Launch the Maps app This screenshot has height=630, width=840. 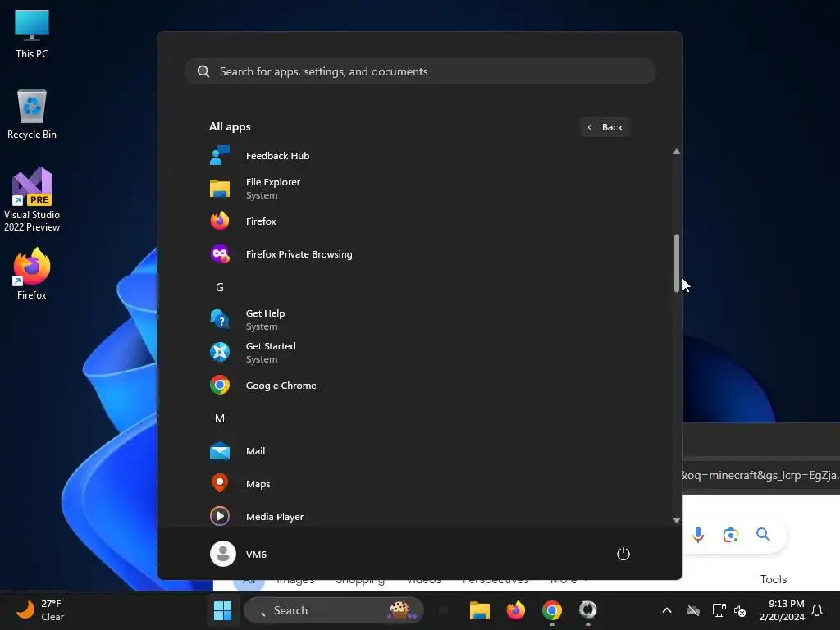(419, 484)
